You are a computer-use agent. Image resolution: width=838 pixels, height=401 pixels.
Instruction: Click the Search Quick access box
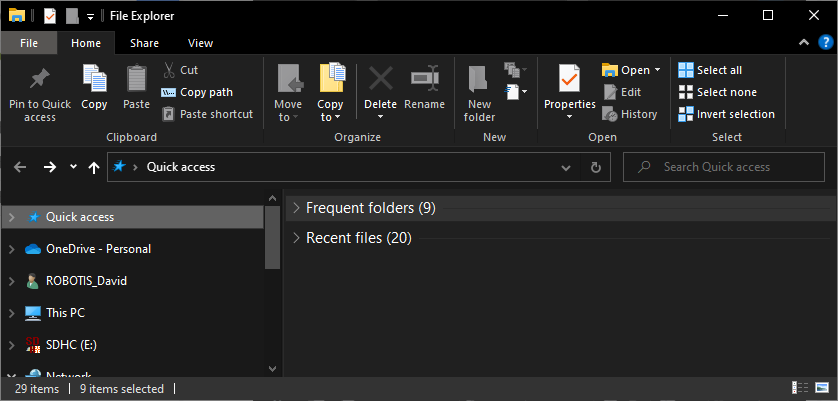724,167
